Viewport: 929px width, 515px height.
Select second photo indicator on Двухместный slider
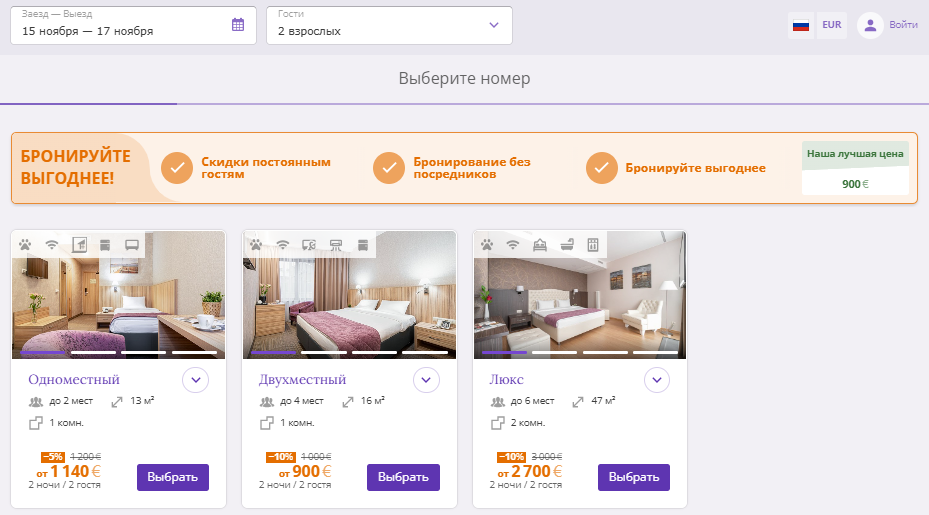coord(323,352)
